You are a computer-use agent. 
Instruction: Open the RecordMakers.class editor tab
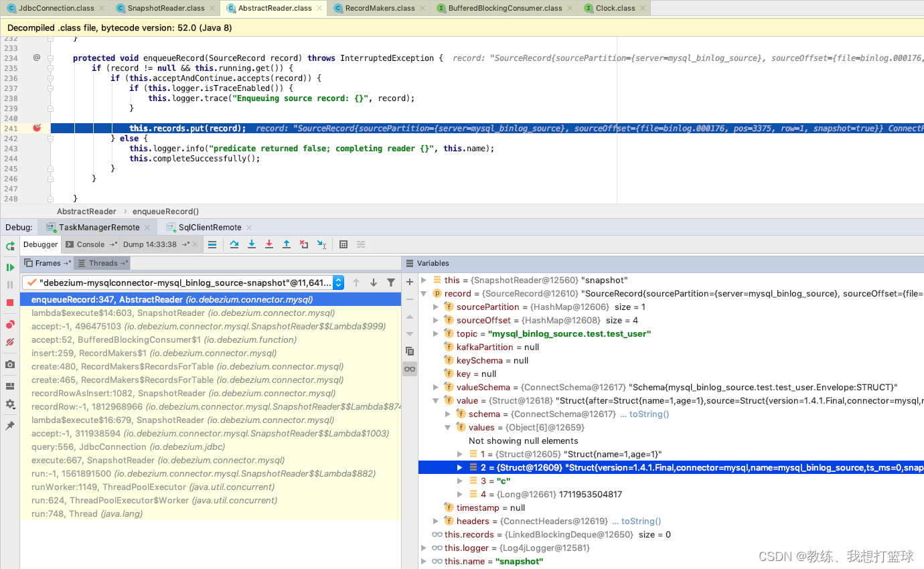[380, 8]
